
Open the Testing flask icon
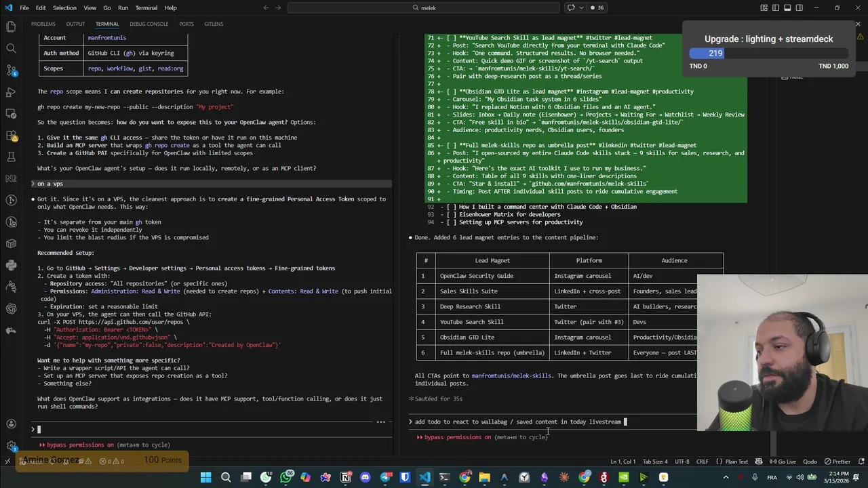tap(11, 157)
